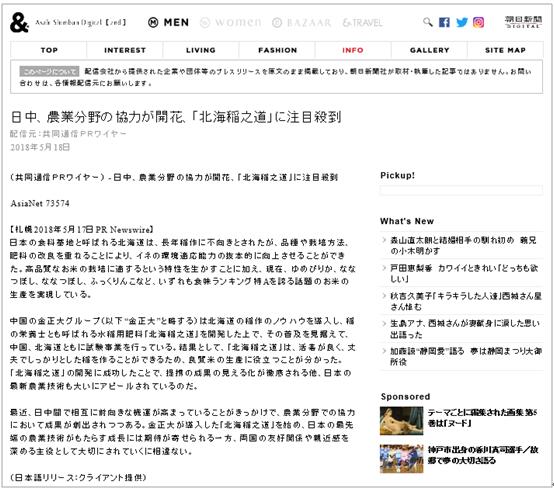Click the sponsored nude painting thumbnail

(401, 420)
